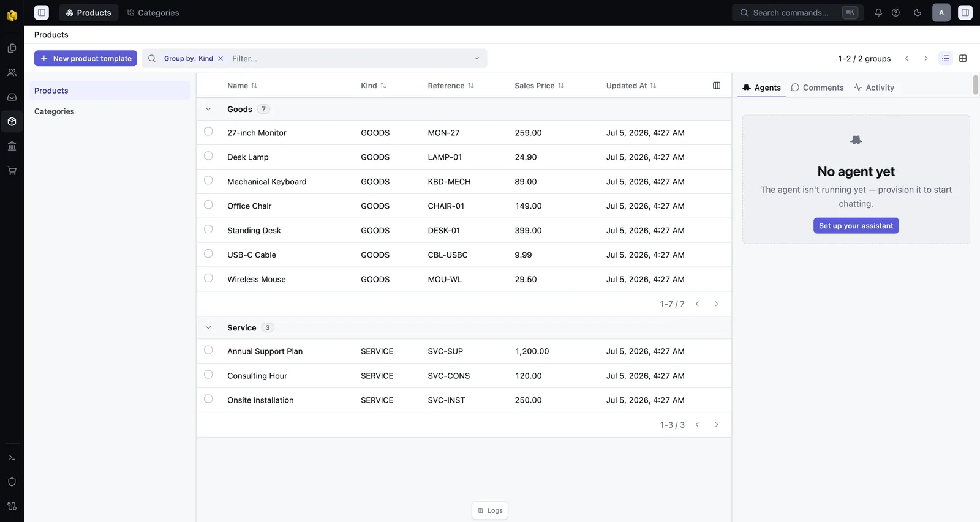Open the bank building icon in rail
980x522 pixels.
[12, 146]
